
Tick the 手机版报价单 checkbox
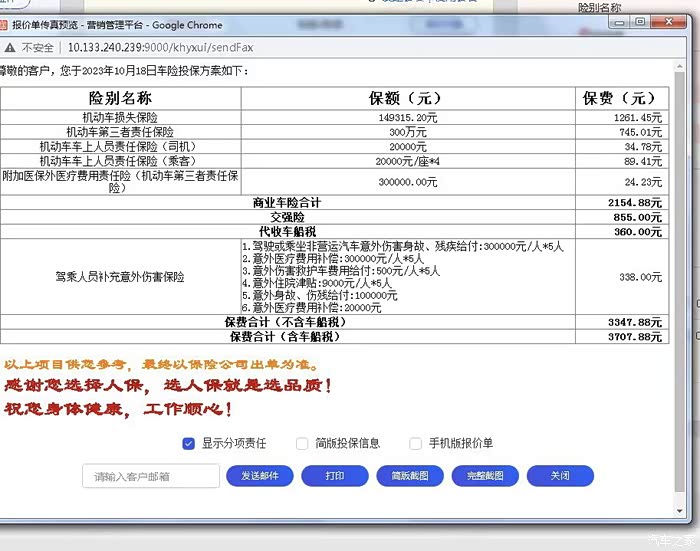tap(415, 443)
